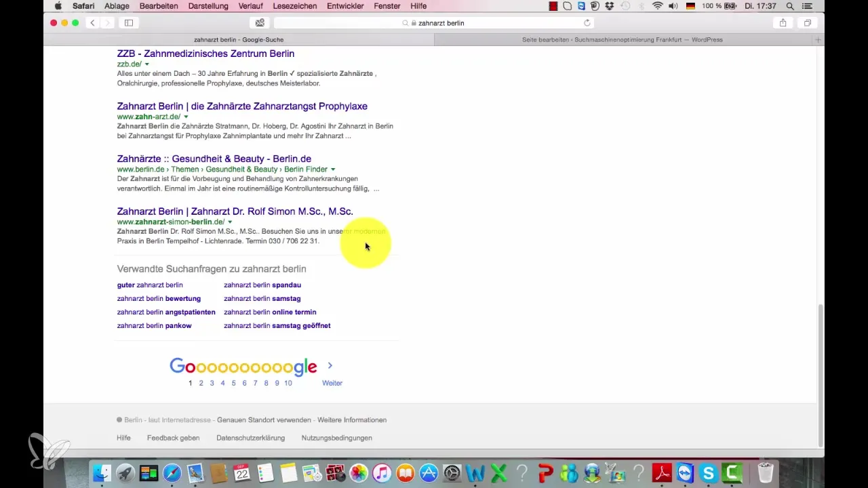Launch Skype from the Dock
This screenshot has width=868, height=488.
coord(709,472)
